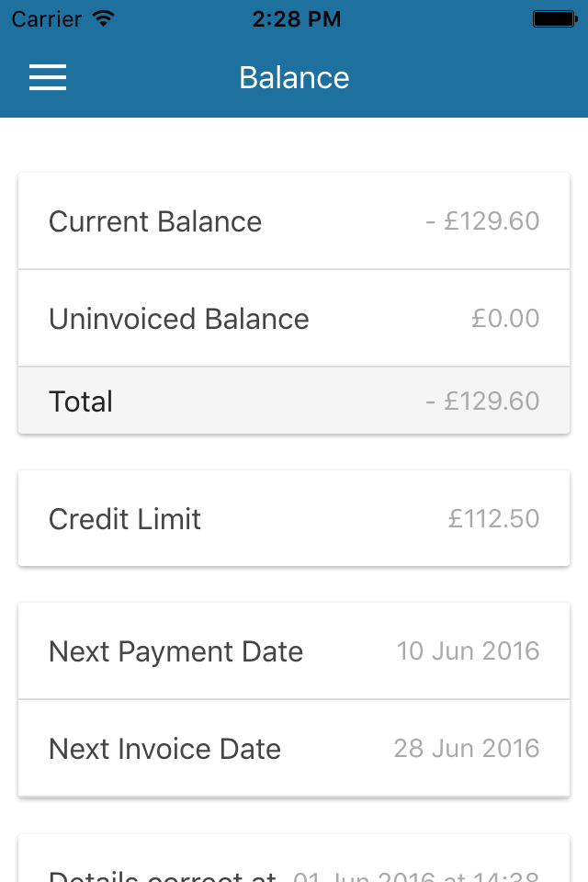Tap the Total amount - £129.60
The image size is (588, 882).
coord(482,401)
